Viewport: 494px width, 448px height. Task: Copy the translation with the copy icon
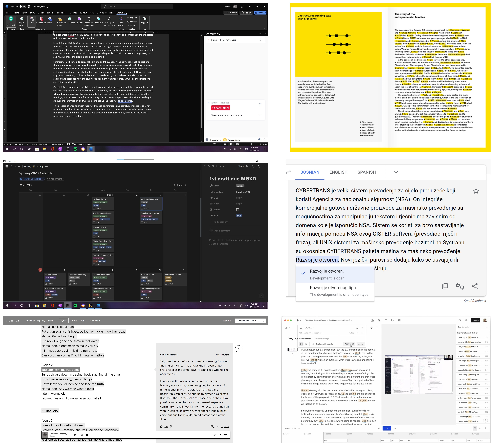click(x=445, y=286)
